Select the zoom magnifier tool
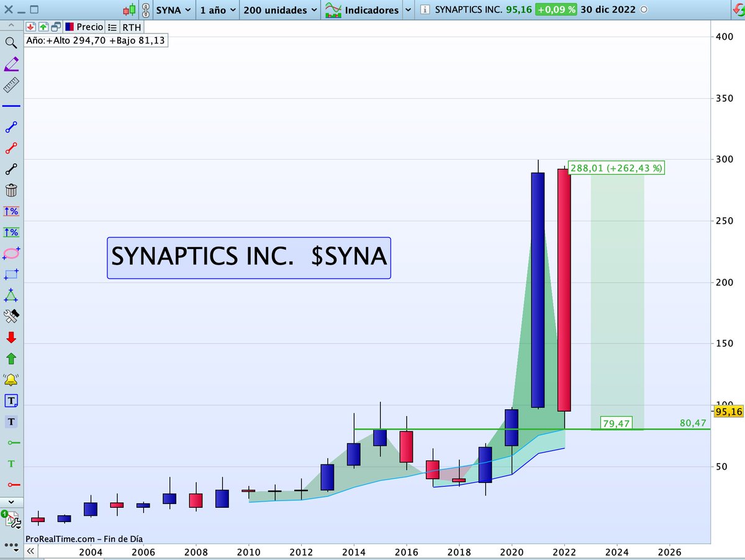Image resolution: width=745 pixels, height=560 pixels. 11,43
